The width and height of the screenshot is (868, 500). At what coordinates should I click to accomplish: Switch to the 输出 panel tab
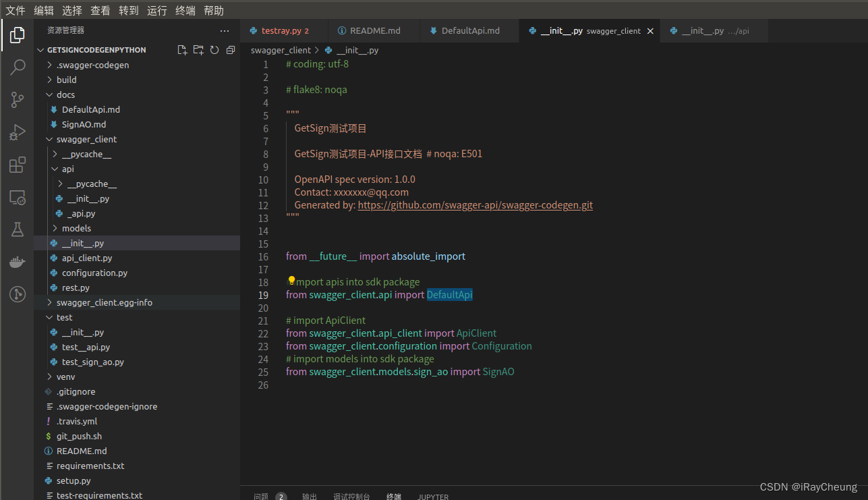click(310, 496)
